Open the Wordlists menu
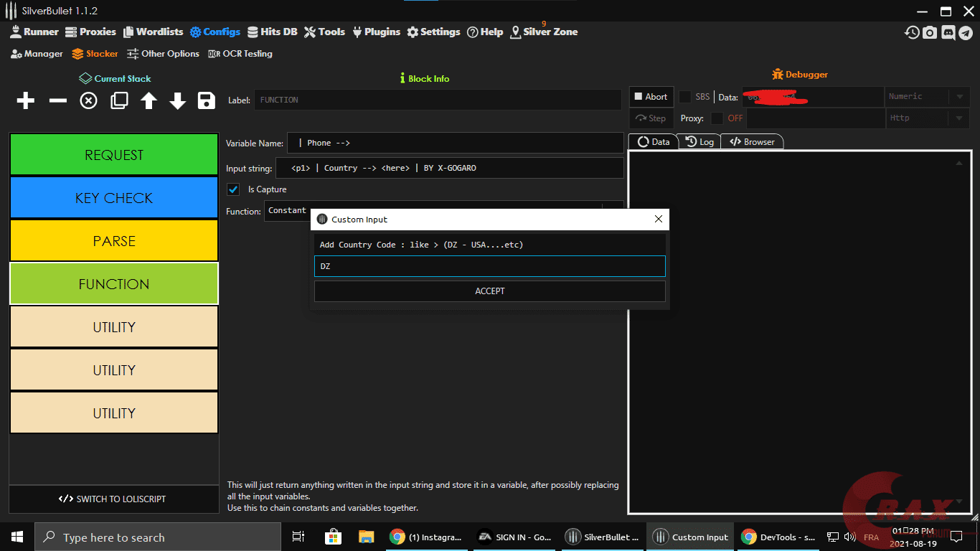Viewport: 980px width, 551px height. click(153, 32)
